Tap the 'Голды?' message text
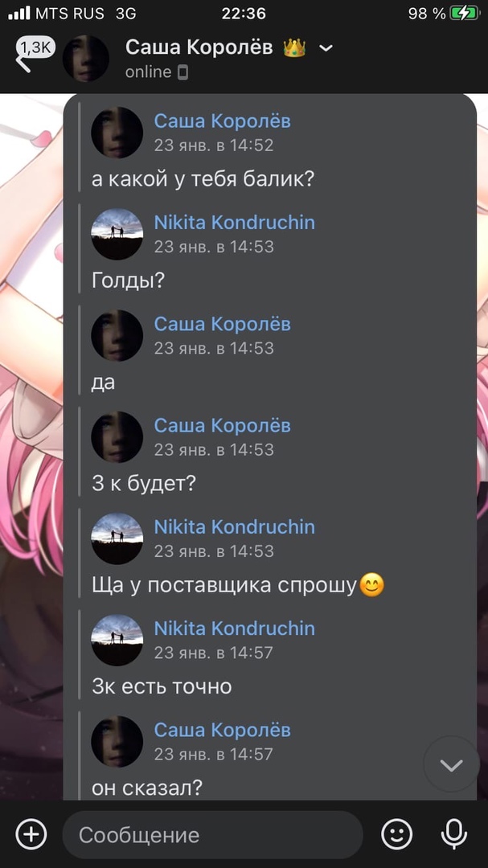 pos(129,281)
